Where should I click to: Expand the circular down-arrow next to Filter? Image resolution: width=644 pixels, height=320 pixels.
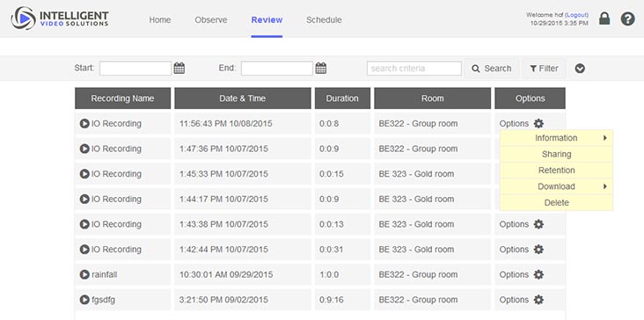coord(580,69)
